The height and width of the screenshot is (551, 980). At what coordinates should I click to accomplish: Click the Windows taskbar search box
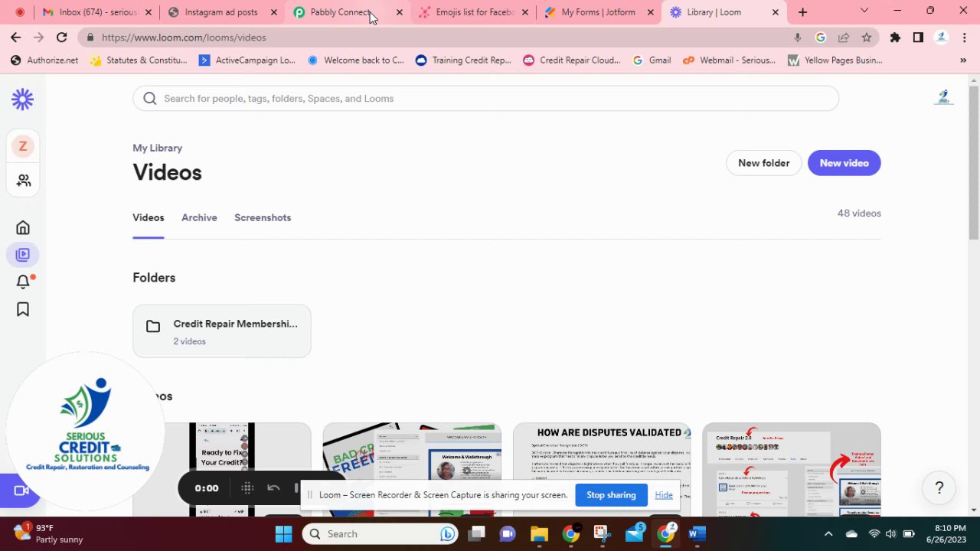click(x=381, y=533)
